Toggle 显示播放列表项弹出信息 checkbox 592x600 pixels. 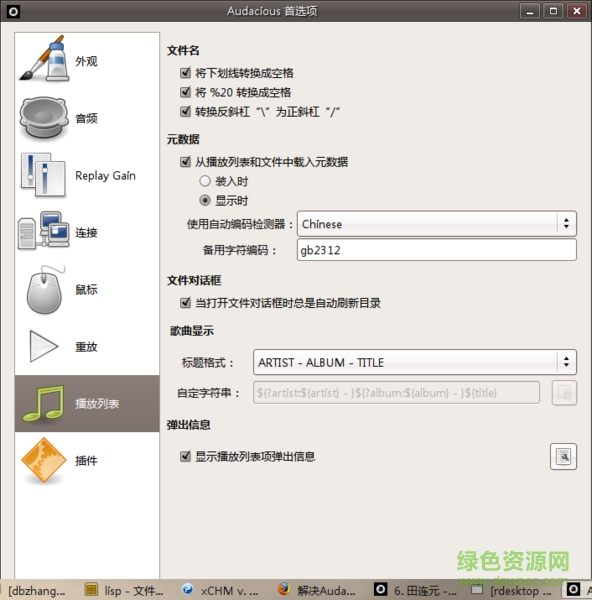[x=185, y=456]
